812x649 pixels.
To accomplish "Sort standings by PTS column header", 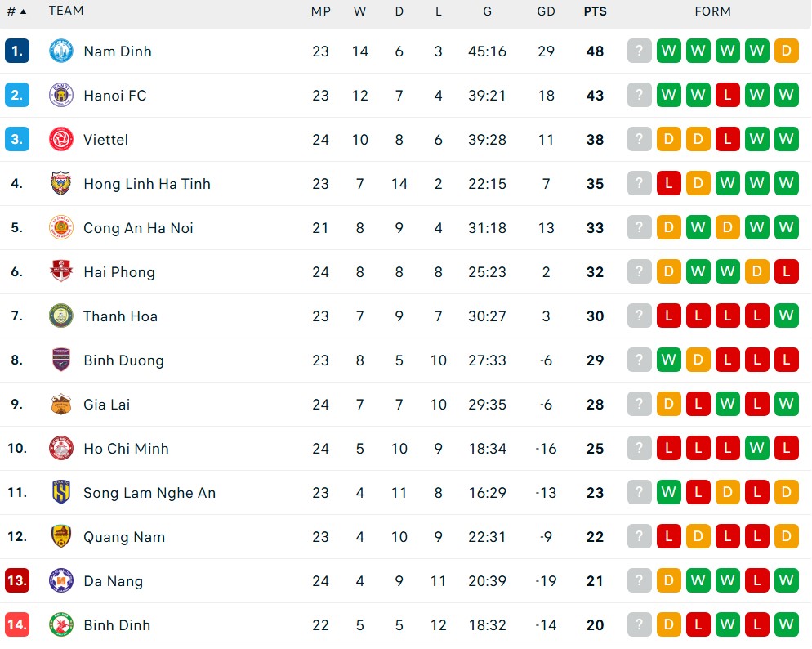I will (x=595, y=11).
